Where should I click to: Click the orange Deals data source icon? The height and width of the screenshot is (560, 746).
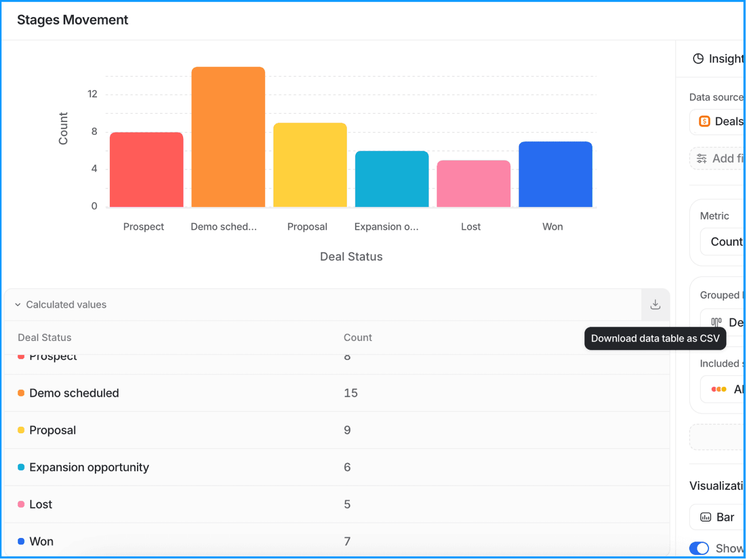pyautogui.click(x=704, y=122)
